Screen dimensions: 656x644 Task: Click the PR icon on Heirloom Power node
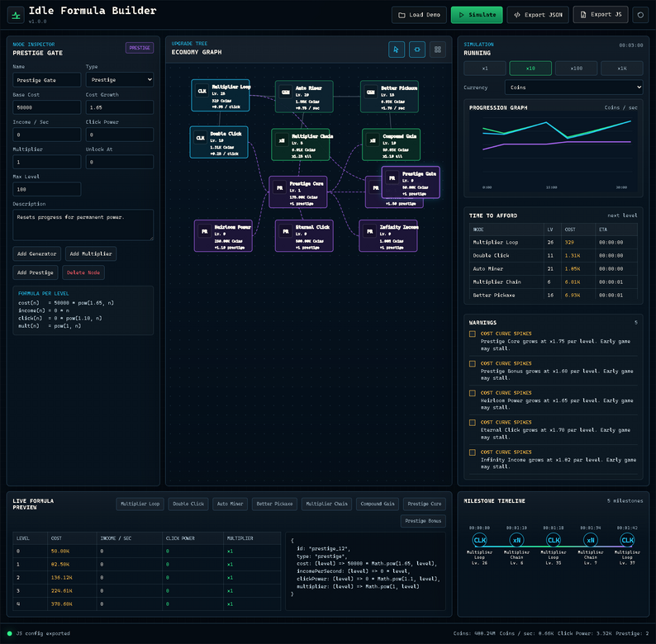(205, 232)
